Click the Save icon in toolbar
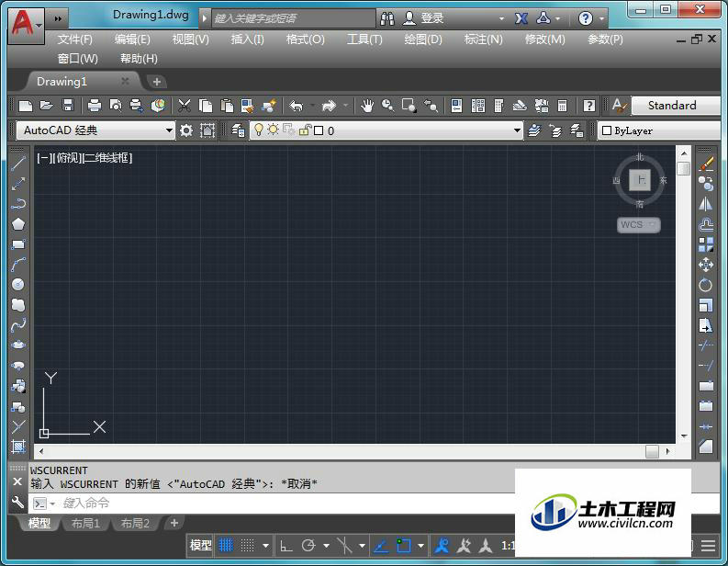Image resolution: width=728 pixels, height=566 pixels. pyautogui.click(x=68, y=106)
